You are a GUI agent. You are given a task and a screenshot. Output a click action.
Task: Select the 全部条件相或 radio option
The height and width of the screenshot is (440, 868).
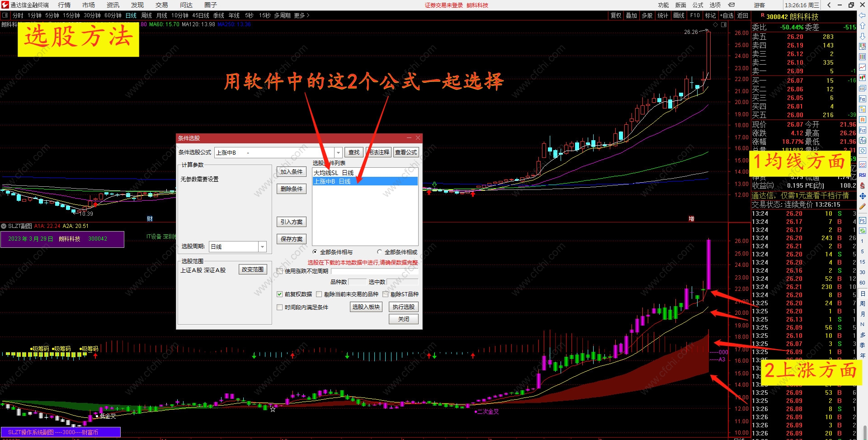point(379,252)
